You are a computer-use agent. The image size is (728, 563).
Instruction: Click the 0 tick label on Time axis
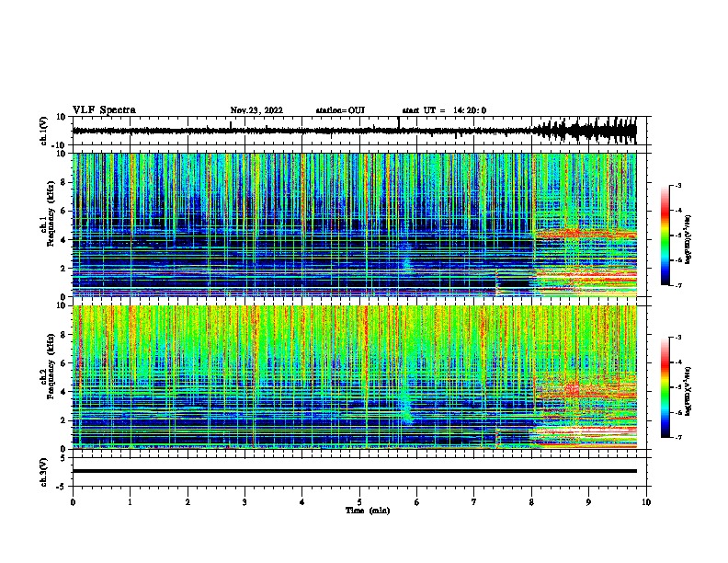[x=73, y=502]
